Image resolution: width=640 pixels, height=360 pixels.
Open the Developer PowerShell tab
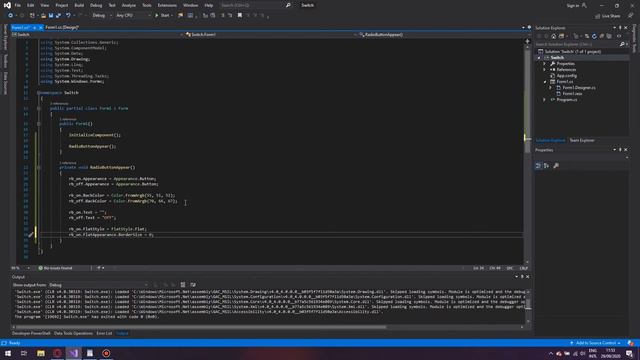click(31, 333)
